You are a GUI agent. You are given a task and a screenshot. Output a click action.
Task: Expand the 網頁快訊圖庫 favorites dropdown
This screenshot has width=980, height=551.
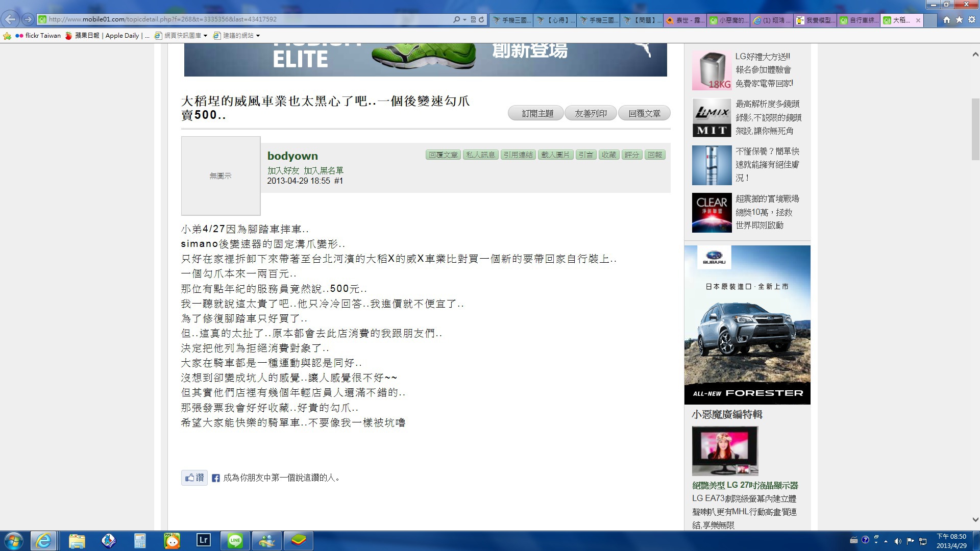tap(205, 36)
